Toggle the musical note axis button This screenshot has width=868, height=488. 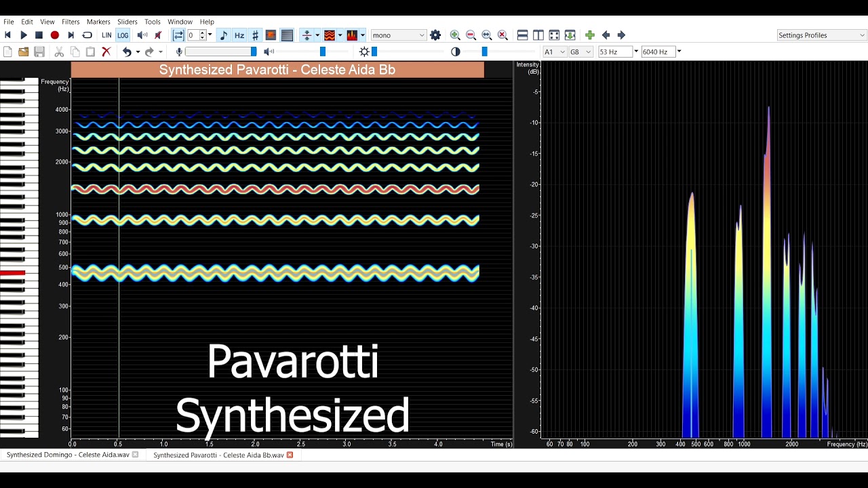(x=224, y=35)
